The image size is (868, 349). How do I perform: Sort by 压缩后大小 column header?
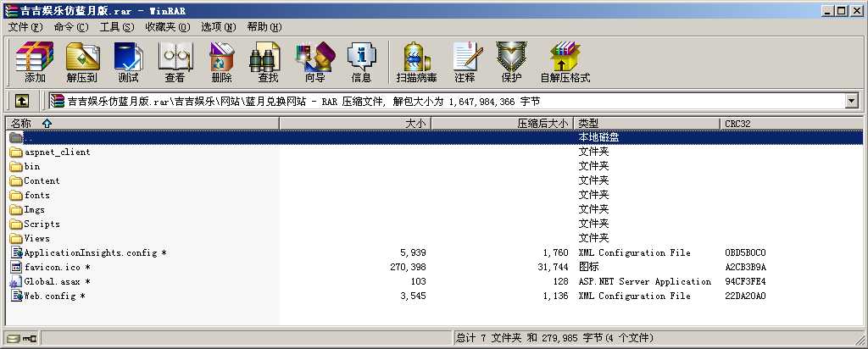(x=502, y=124)
